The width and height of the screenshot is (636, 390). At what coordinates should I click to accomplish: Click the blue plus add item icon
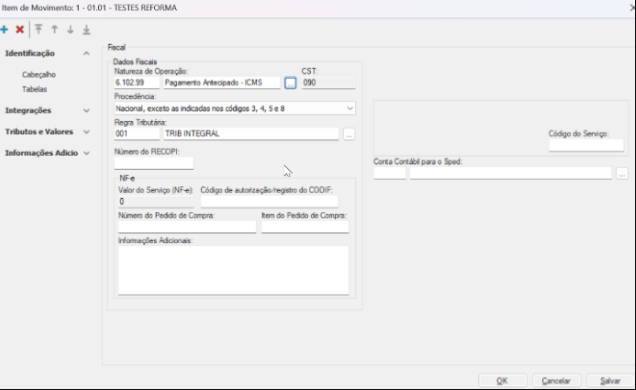click(4, 30)
